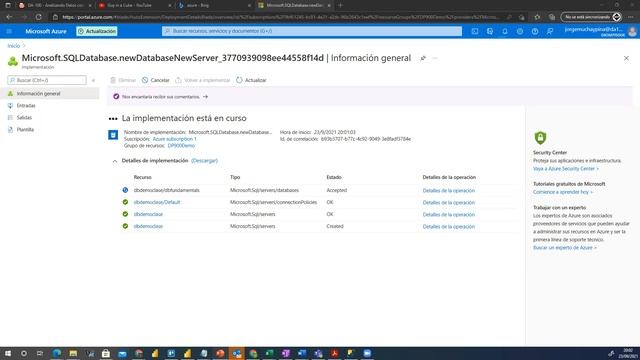Click the user account avatar
The image size is (640, 360).
point(632,31)
